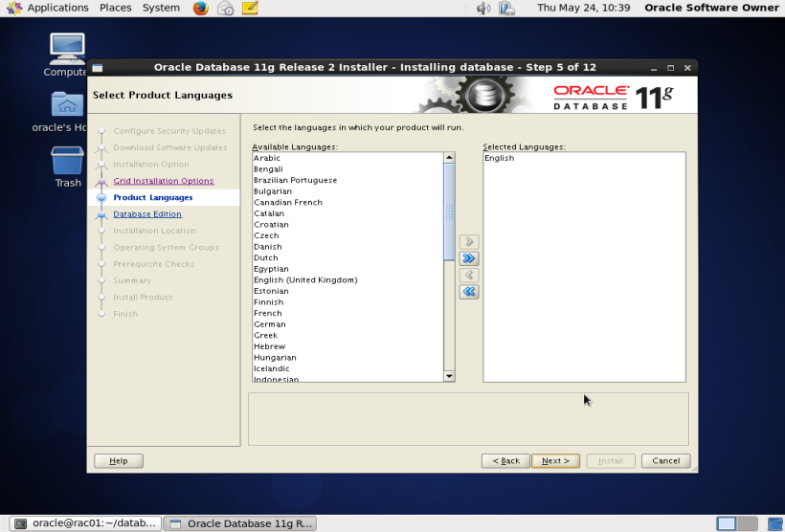Select English in Selected Languages

pos(584,158)
